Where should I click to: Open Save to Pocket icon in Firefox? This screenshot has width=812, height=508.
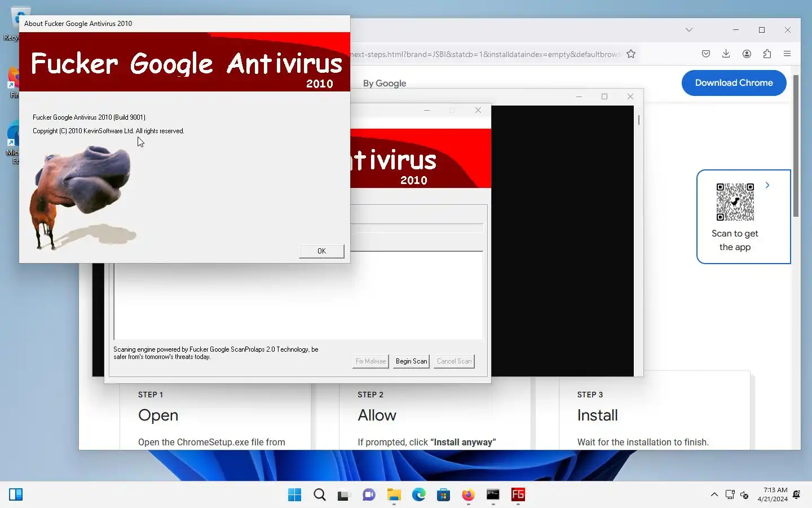(706, 54)
